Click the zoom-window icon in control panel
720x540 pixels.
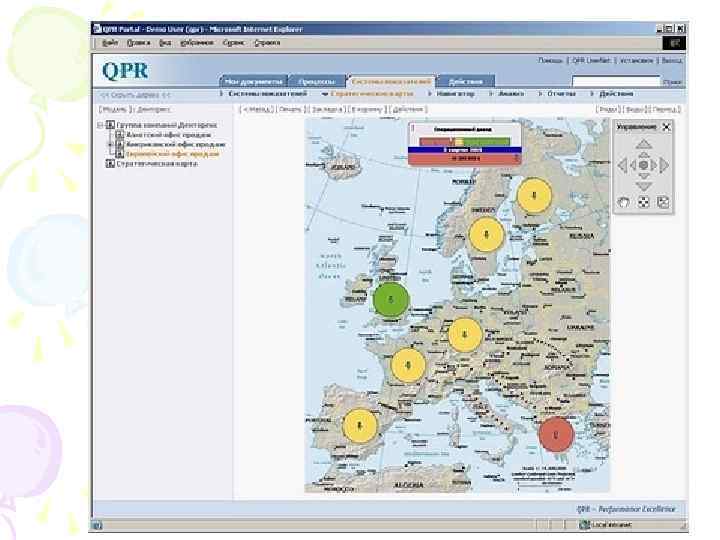663,202
